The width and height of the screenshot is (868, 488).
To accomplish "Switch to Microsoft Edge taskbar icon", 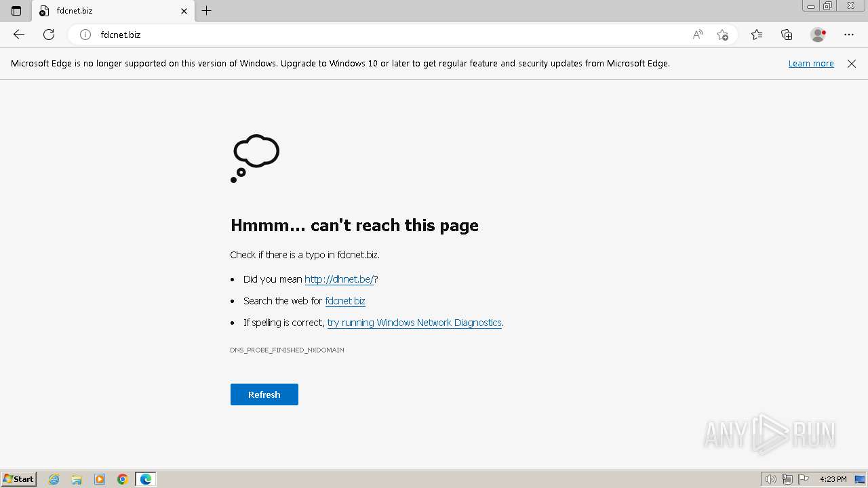I will pyautogui.click(x=146, y=479).
